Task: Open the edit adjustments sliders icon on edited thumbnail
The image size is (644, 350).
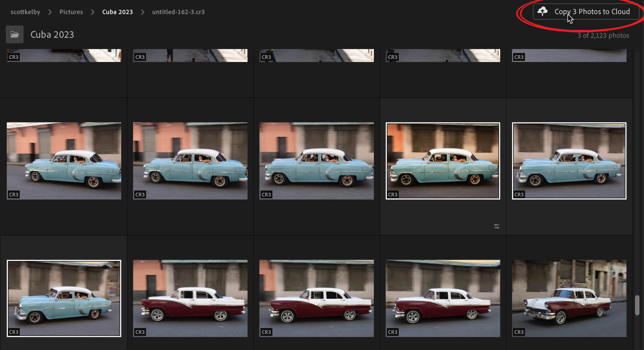Action: tap(497, 226)
